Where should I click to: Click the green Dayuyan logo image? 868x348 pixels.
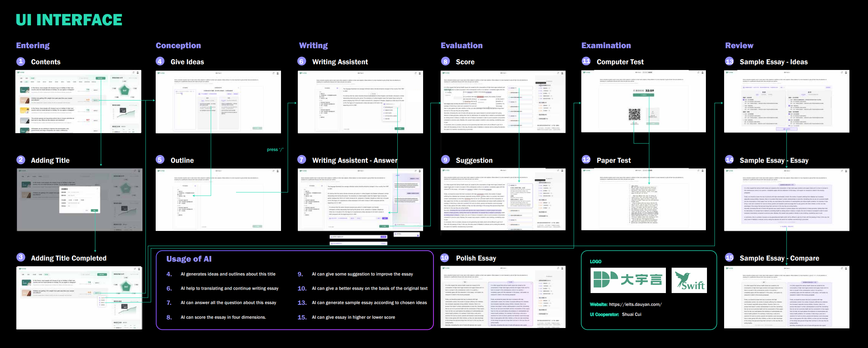pyautogui.click(x=628, y=280)
